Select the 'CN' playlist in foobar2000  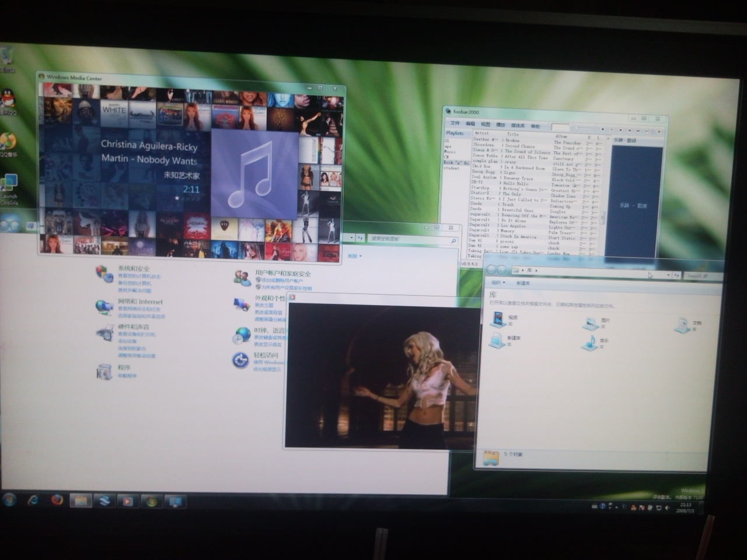[446, 157]
